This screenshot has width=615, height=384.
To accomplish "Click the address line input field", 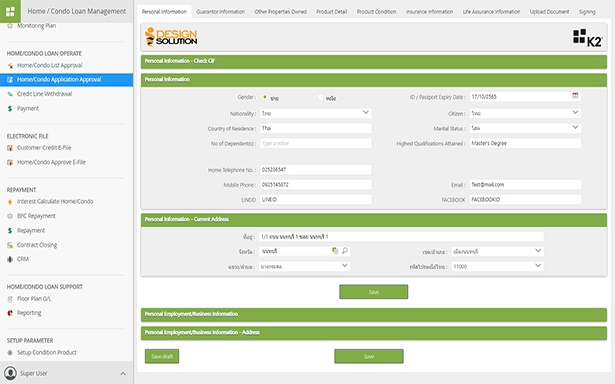I will point(401,237).
